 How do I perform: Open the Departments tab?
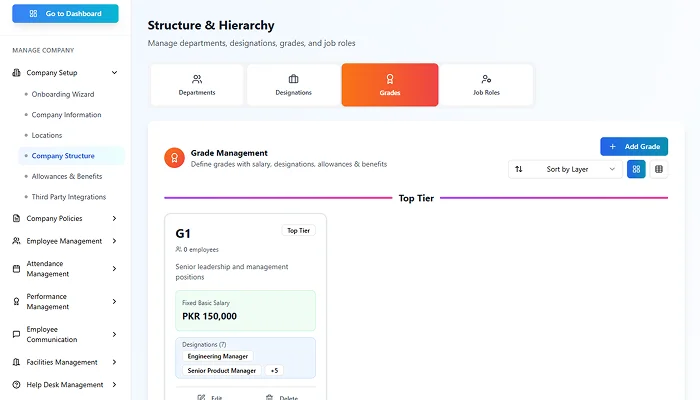[x=196, y=85]
